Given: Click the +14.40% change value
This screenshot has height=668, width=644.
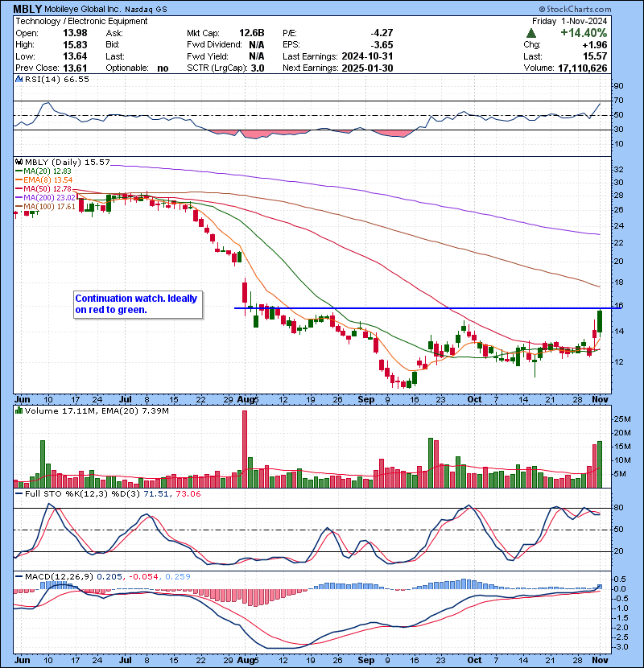Looking at the screenshot, I should point(583,33).
